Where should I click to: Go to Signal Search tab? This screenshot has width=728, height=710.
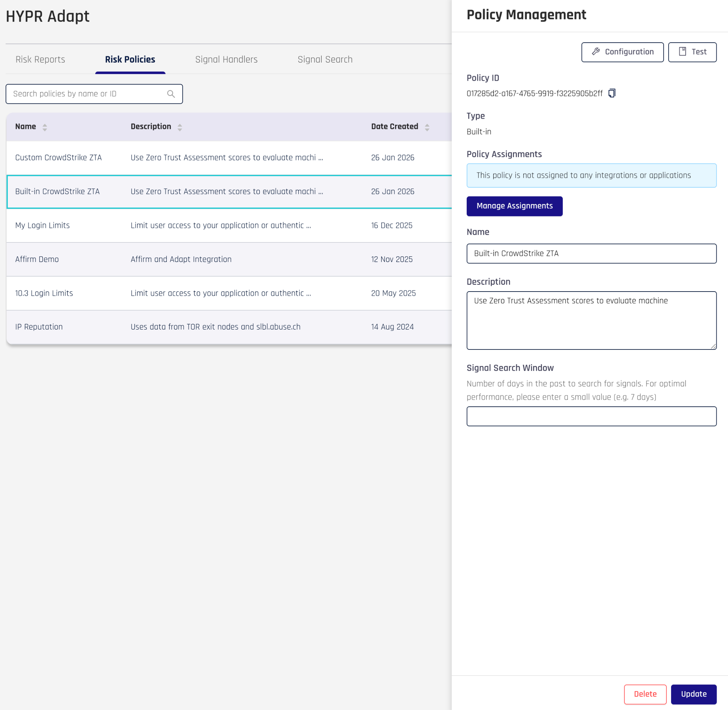[325, 60]
